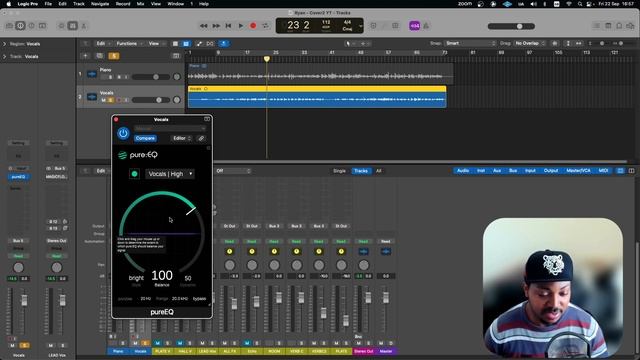The height and width of the screenshot is (360, 640).
Task: Open the Snap Smart dropdown
Action: point(470,43)
